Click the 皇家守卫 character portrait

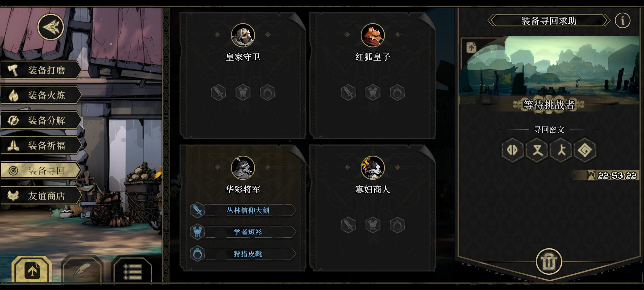click(243, 35)
